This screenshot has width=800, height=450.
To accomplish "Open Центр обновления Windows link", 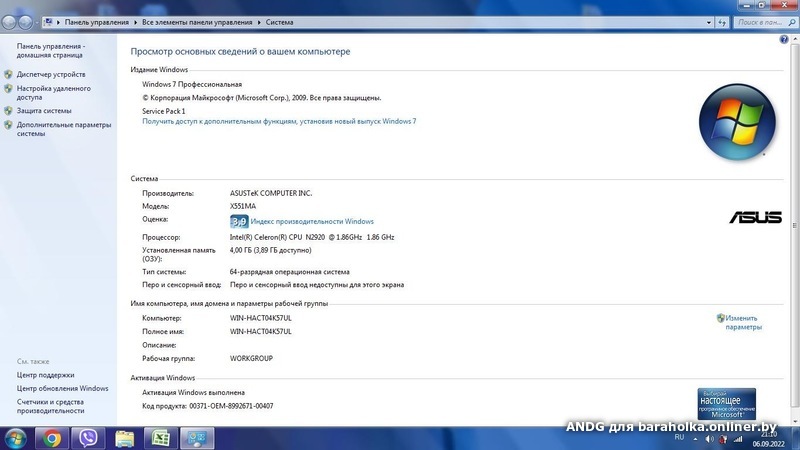I will click(62, 388).
